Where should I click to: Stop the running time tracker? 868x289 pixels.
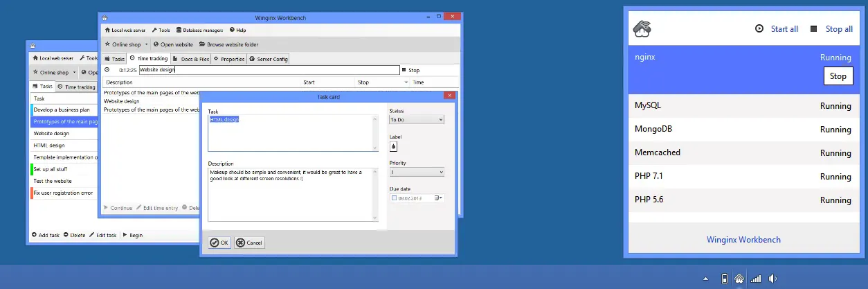[410, 70]
